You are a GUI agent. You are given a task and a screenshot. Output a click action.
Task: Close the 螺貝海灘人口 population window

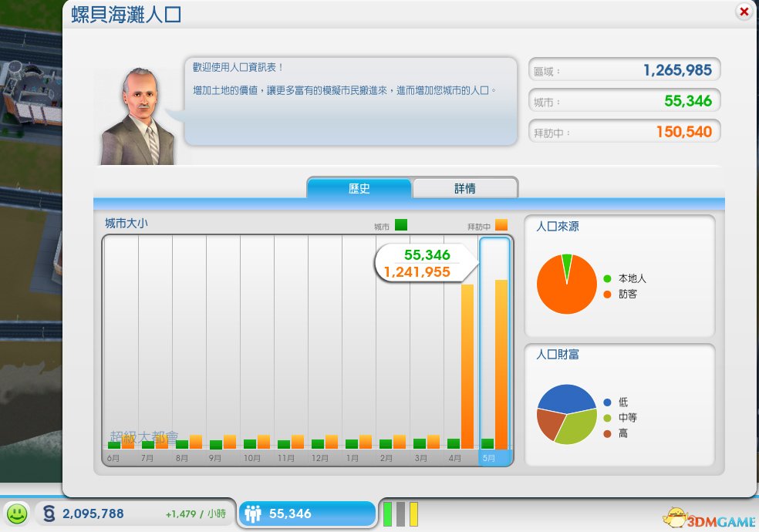(x=744, y=11)
